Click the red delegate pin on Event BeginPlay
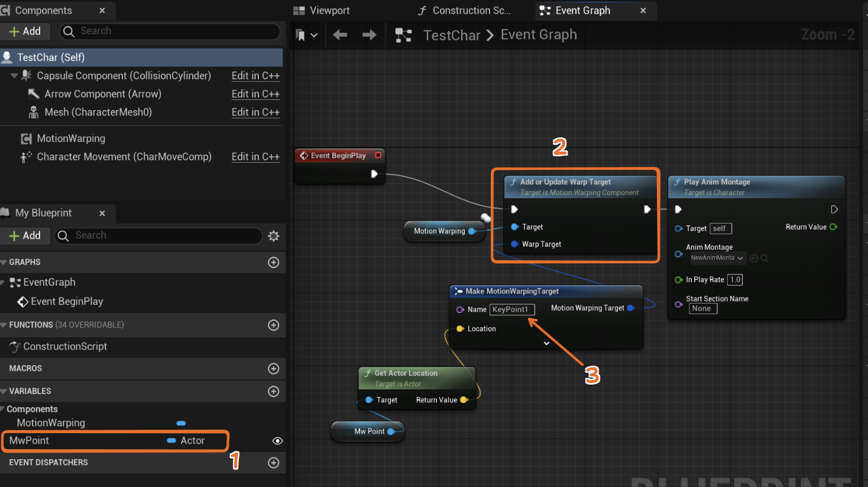868x487 pixels. tap(378, 156)
